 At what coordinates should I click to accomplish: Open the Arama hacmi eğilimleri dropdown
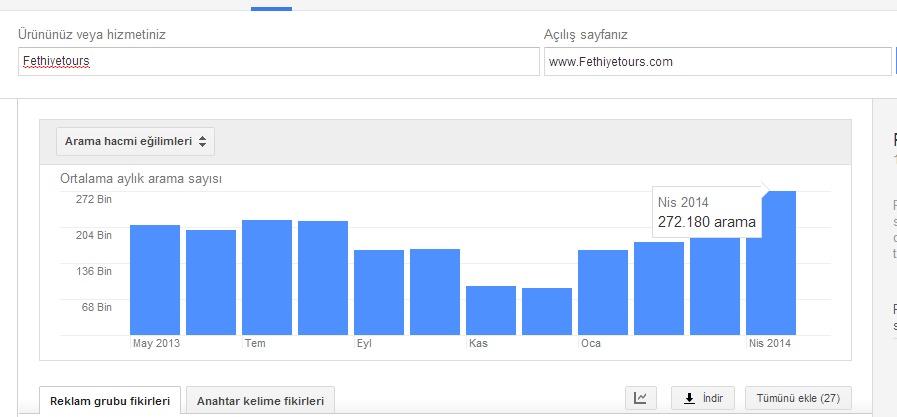coord(136,141)
